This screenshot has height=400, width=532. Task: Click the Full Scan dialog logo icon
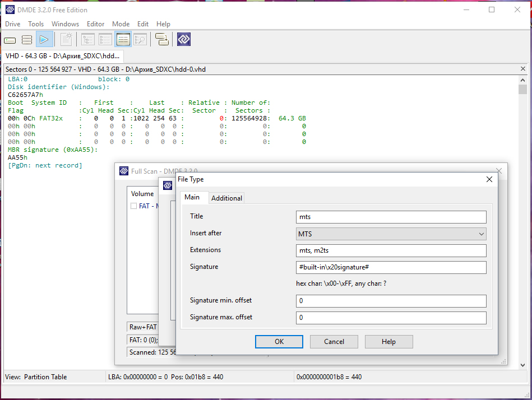124,171
